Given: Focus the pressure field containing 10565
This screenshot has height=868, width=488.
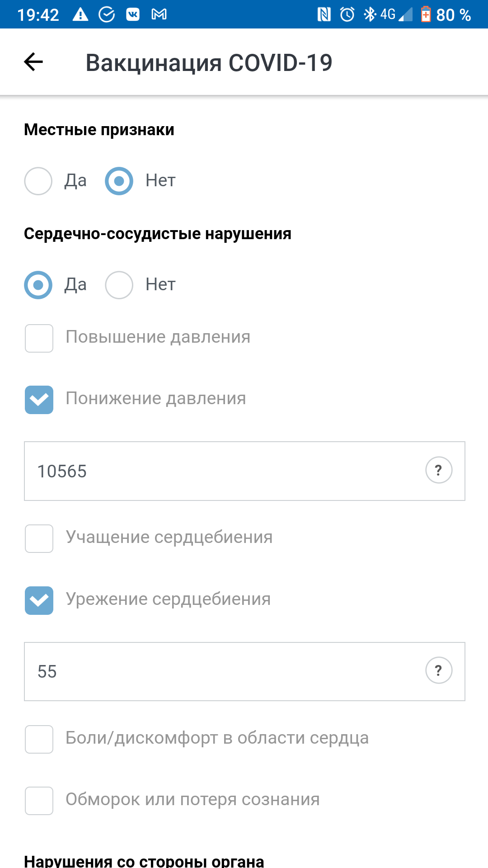Looking at the screenshot, I should click(x=244, y=471).
